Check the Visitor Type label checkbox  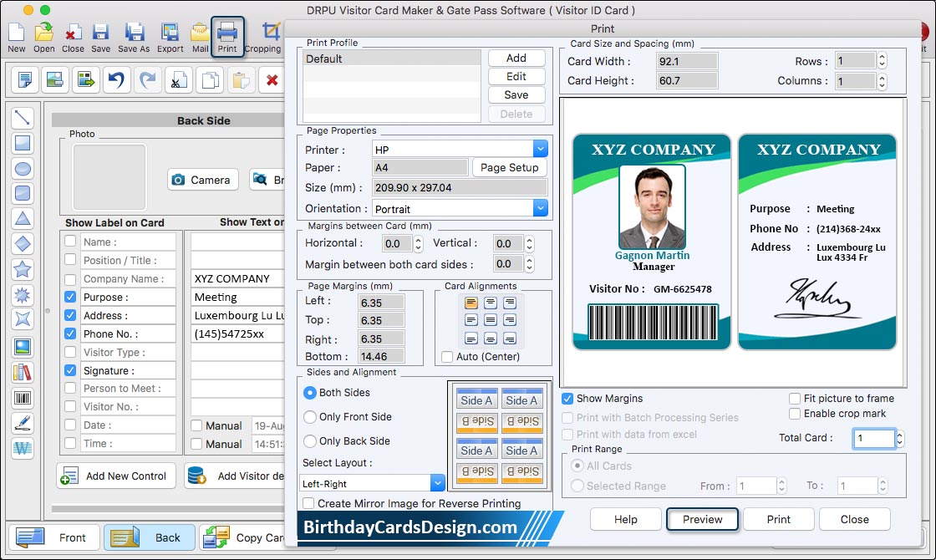(70, 352)
